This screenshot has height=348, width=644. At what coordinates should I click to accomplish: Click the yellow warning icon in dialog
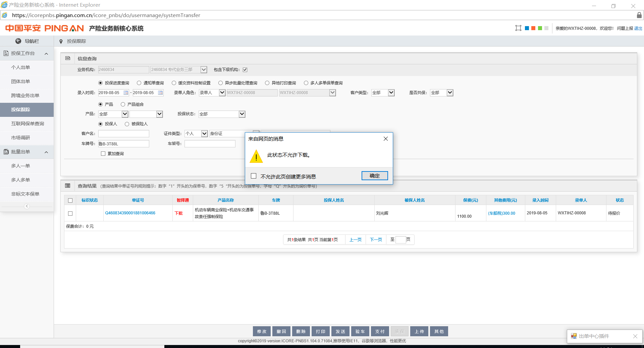click(x=256, y=156)
